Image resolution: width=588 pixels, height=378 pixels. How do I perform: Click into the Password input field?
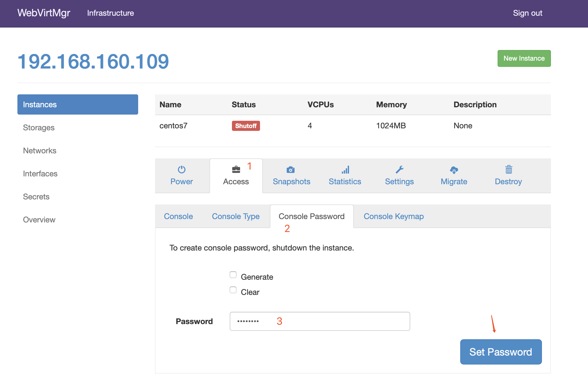(x=320, y=321)
